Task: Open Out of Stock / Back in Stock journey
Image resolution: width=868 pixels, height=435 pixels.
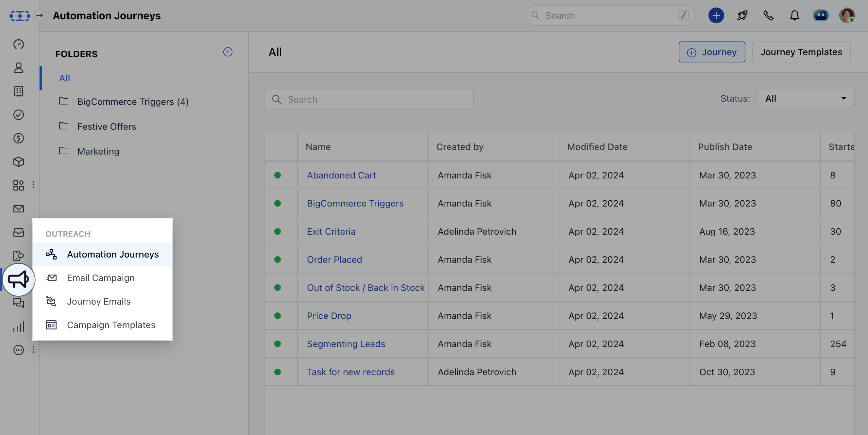Action: tap(365, 288)
